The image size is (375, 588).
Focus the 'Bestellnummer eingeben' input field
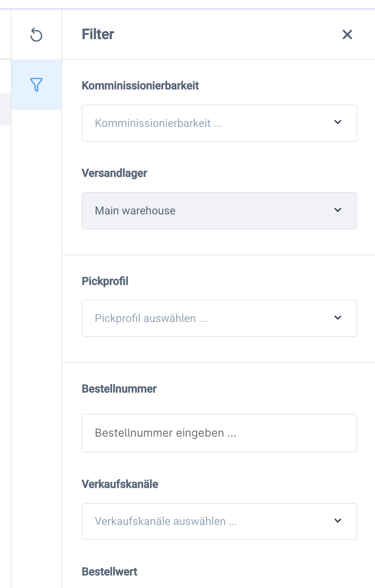click(x=219, y=433)
